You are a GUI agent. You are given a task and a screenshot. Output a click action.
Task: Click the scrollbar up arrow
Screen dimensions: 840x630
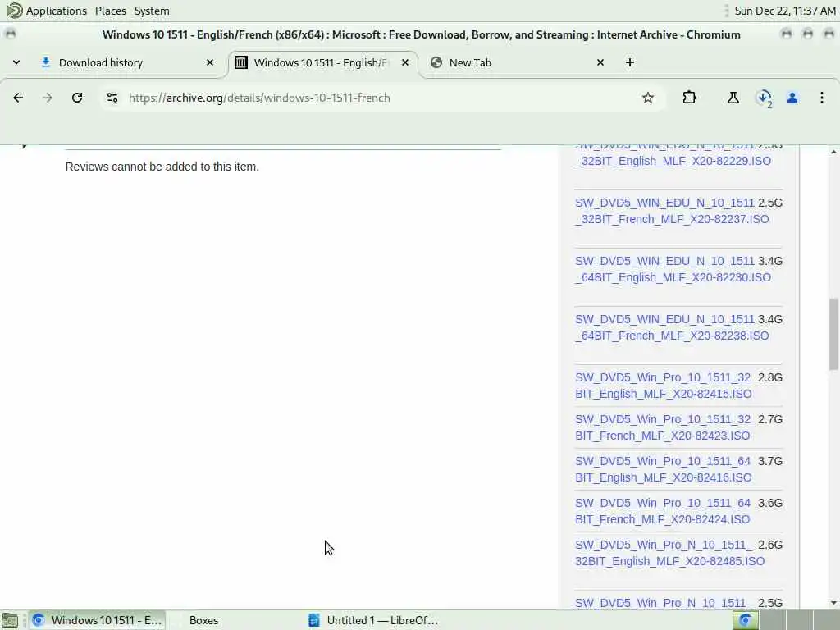[x=833, y=152]
